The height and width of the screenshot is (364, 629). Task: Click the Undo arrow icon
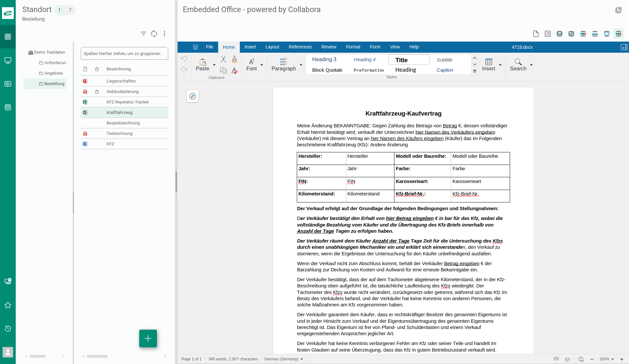click(184, 59)
